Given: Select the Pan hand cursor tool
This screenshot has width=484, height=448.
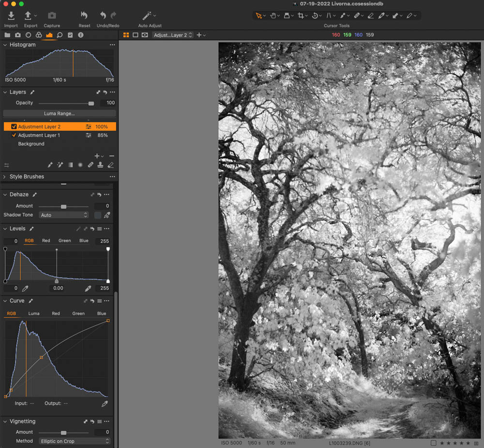Looking at the screenshot, I should tap(273, 15).
